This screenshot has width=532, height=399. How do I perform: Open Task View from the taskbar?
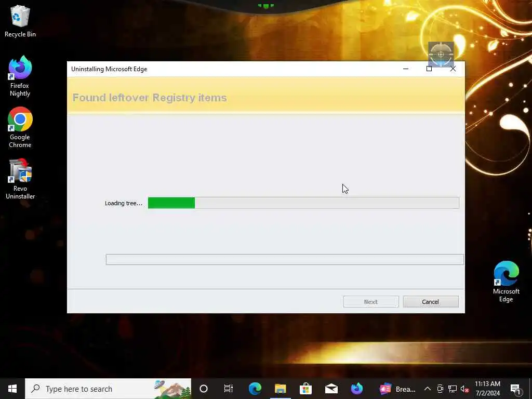pyautogui.click(x=229, y=389)
